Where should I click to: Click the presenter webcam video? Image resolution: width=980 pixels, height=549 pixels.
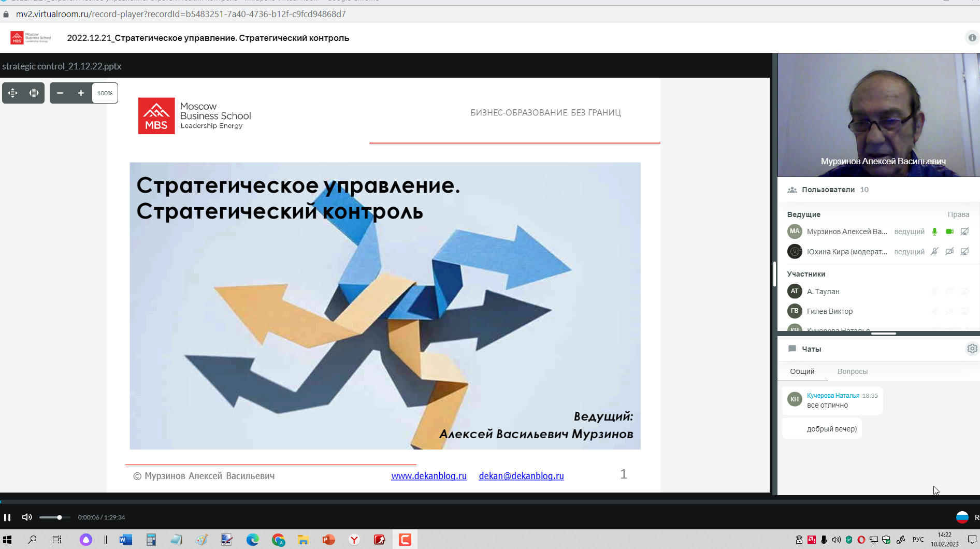[x=878, y=115]
